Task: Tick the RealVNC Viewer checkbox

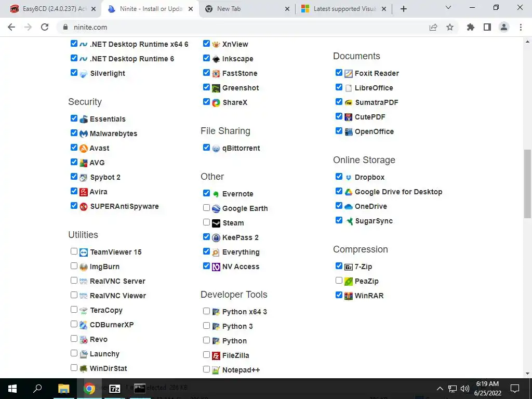Action: 74,295
